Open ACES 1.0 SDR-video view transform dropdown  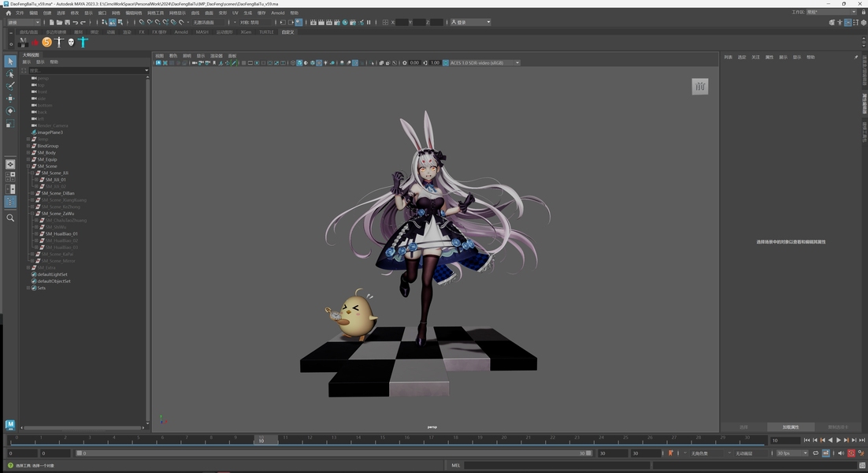[485, 62]
